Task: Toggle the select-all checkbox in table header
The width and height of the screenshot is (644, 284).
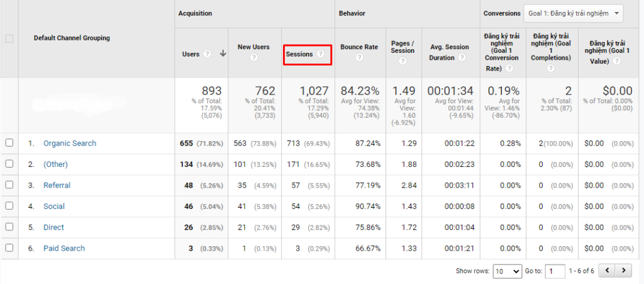Action: pyautogui.click(x=9, y=38)
